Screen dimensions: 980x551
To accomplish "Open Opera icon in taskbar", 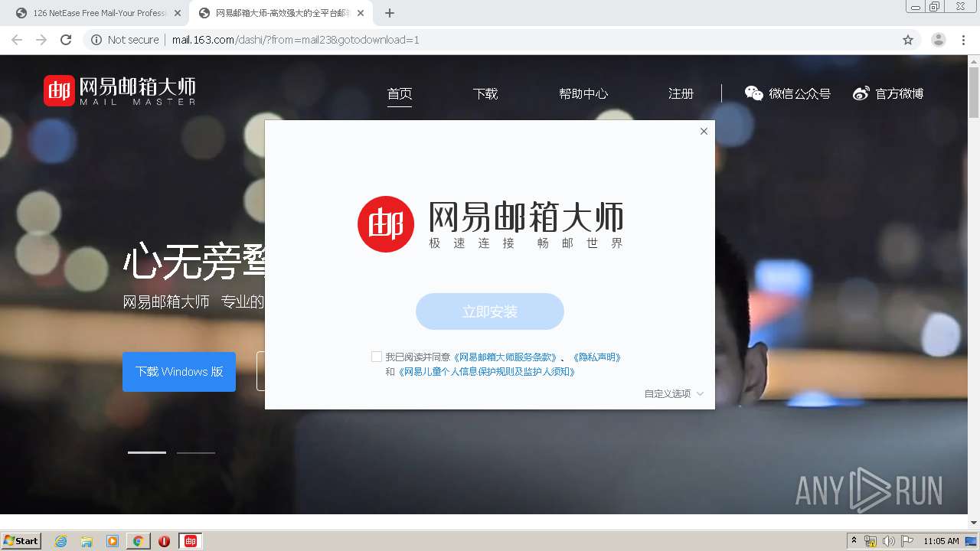I will point(164,541).
